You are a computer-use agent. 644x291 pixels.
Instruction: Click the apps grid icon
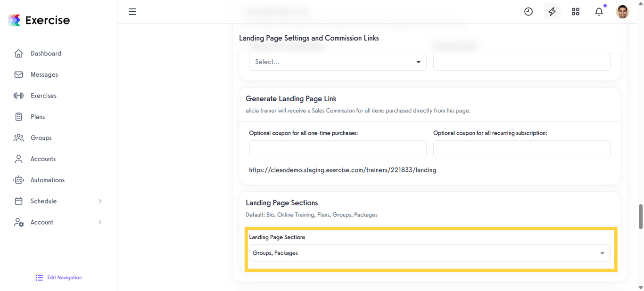pos(575,11)
